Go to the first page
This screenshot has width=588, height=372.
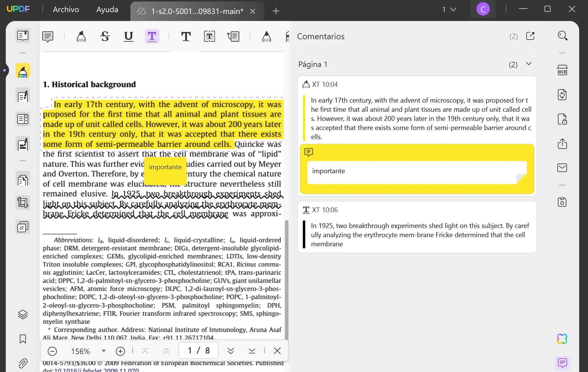pyautogui.click(x=145, y=351)
